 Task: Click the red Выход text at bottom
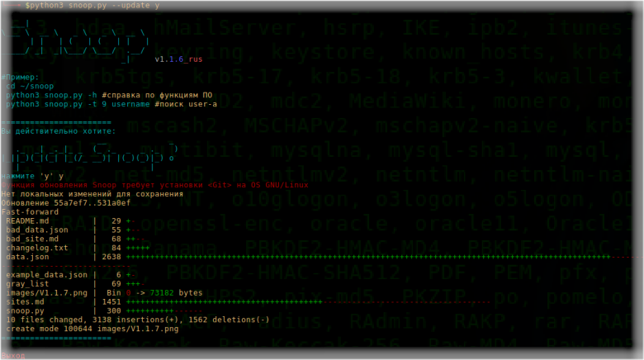click(x=12, y=356)
